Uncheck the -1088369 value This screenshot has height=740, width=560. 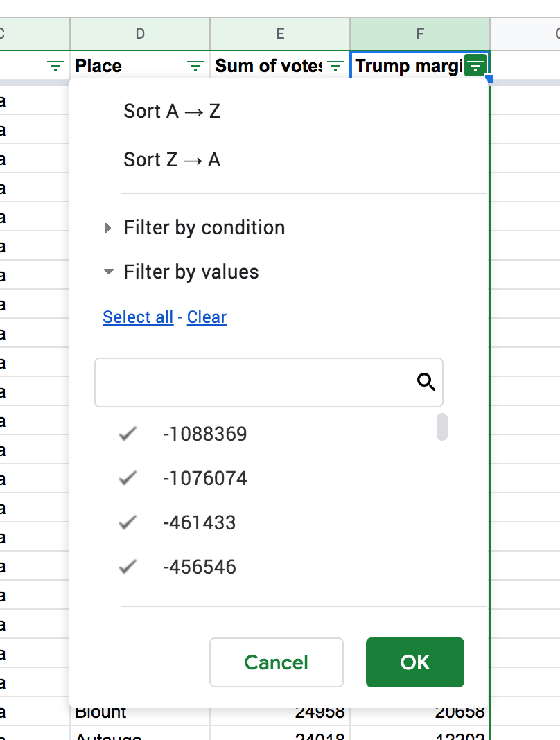pos(128,434)
